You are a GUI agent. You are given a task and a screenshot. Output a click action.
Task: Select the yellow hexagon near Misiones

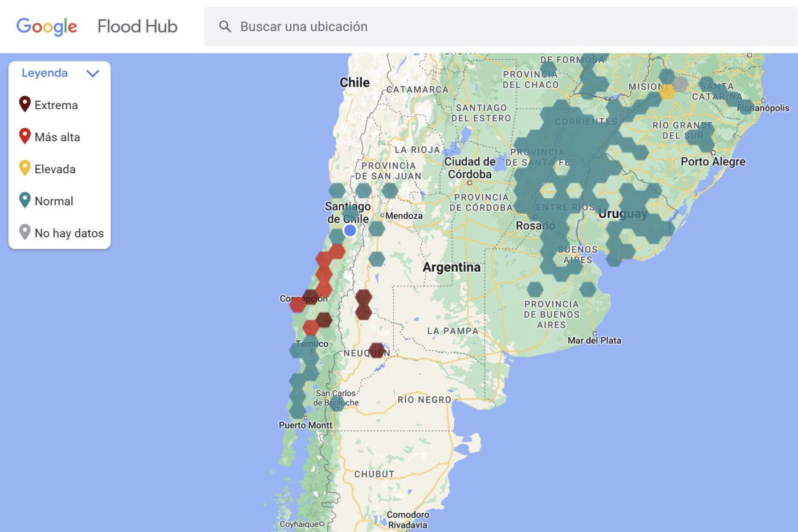pos(666,91)
